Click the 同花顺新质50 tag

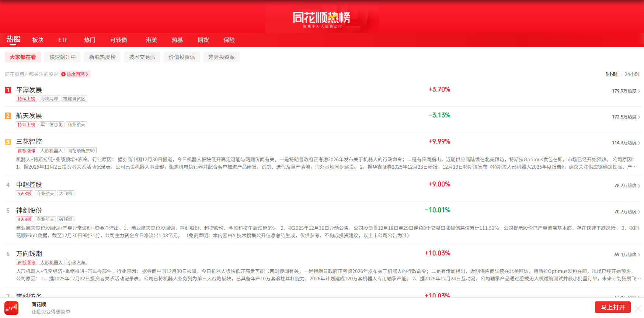(x=81, y=151)
